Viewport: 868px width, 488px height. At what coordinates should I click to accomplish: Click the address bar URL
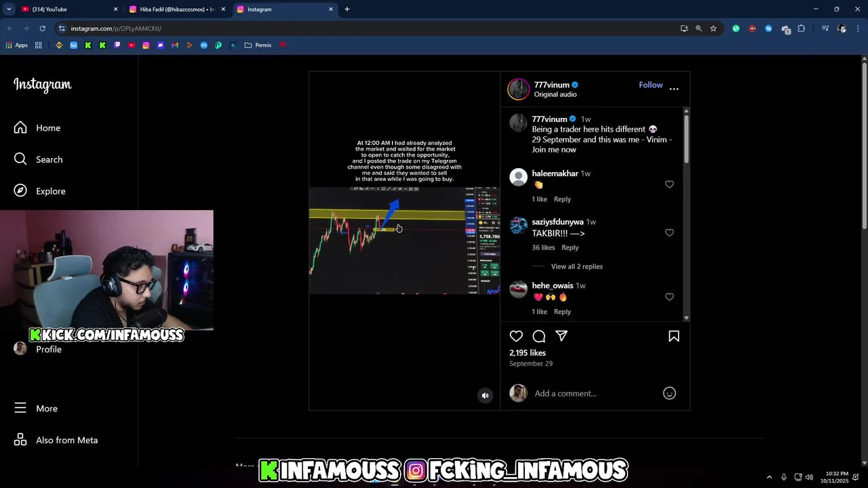tap(116, 28)
